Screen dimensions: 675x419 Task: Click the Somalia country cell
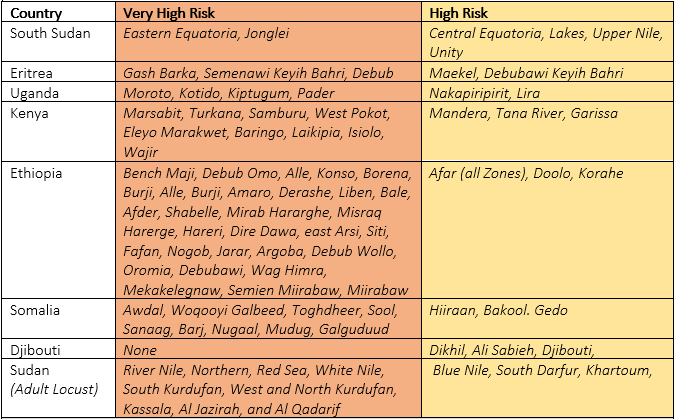point(59,319)
